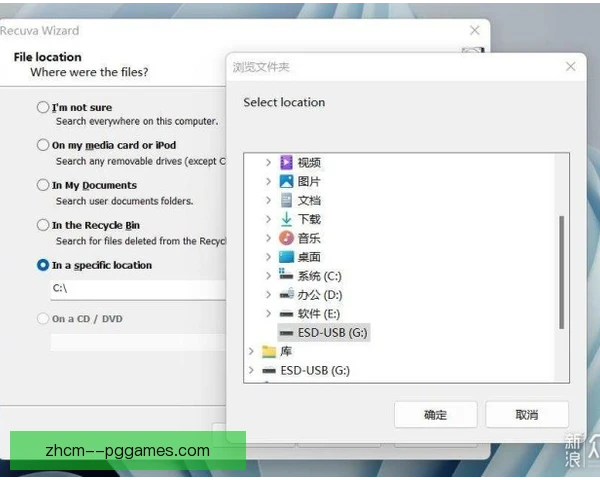The image size is (600, 480).
Task: Select the "On a CD / DVD" radio button
Action: click(x=43, y=318)
